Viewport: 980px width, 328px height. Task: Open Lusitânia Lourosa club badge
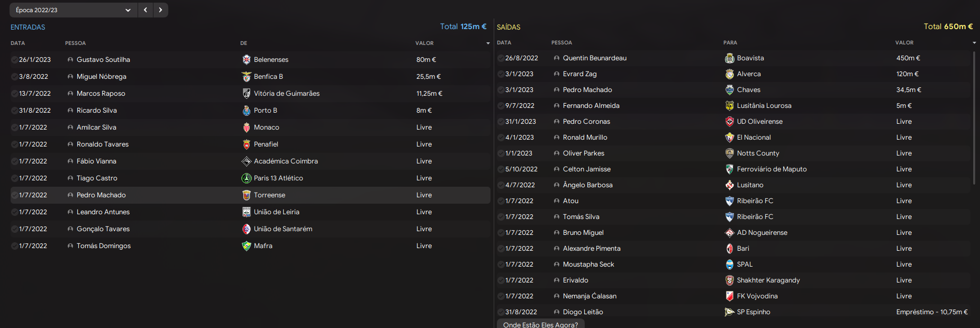coord(730,106)
